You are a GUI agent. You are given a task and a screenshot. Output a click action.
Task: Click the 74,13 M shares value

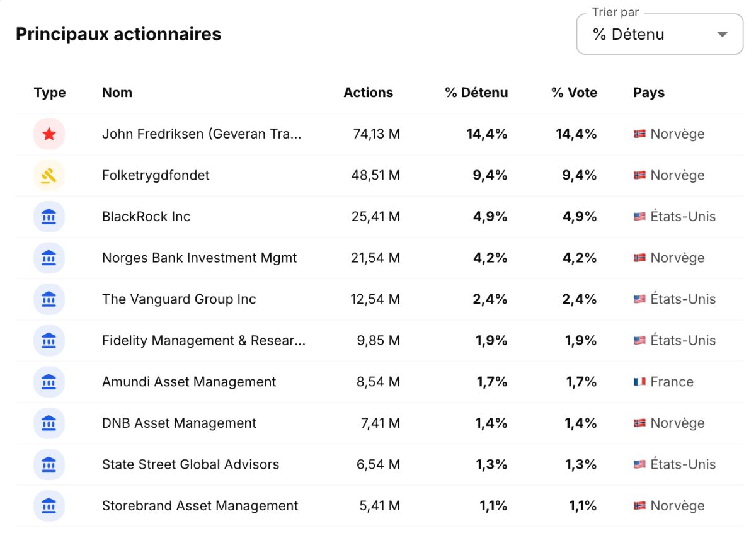[376, 134]
